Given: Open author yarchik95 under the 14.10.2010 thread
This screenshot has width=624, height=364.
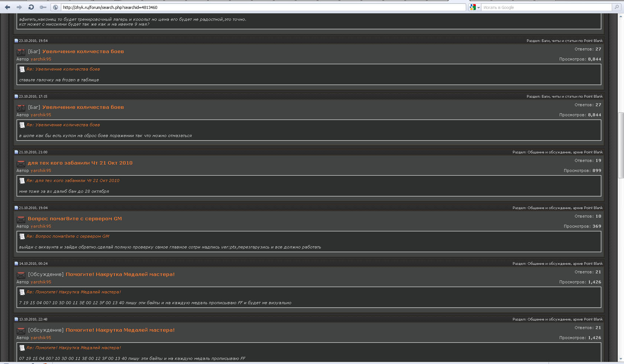Looking at the screenshot, I should pos(41,282).
